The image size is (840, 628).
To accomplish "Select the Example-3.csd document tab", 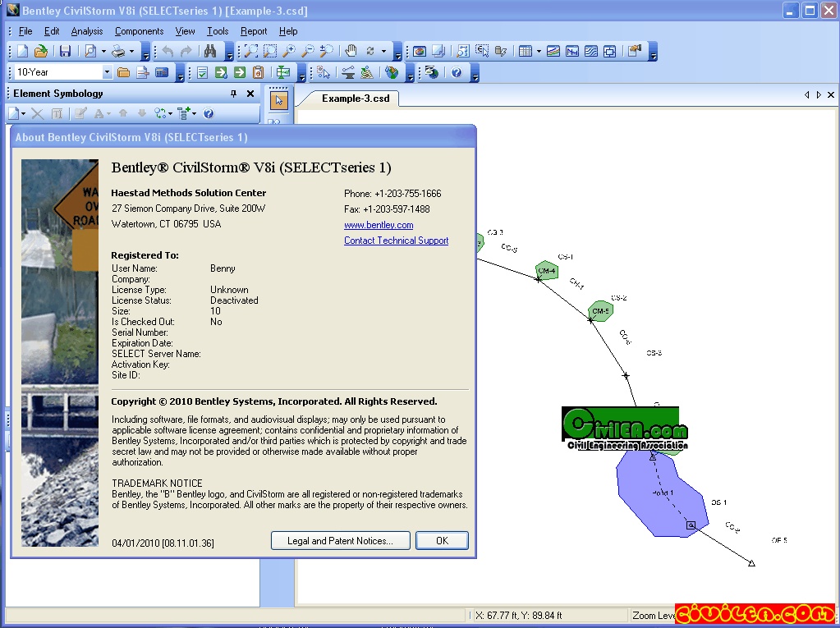I will tap(356, 99).
